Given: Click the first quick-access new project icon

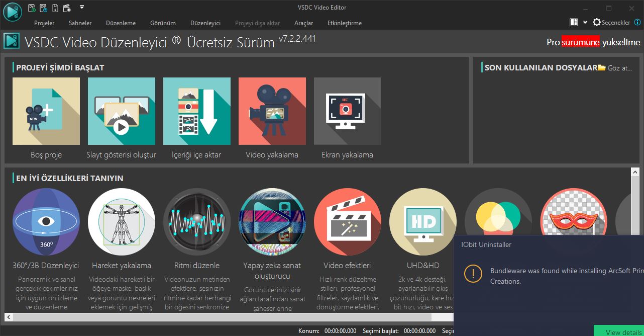Looking at the screenshot, I should 32,8.
